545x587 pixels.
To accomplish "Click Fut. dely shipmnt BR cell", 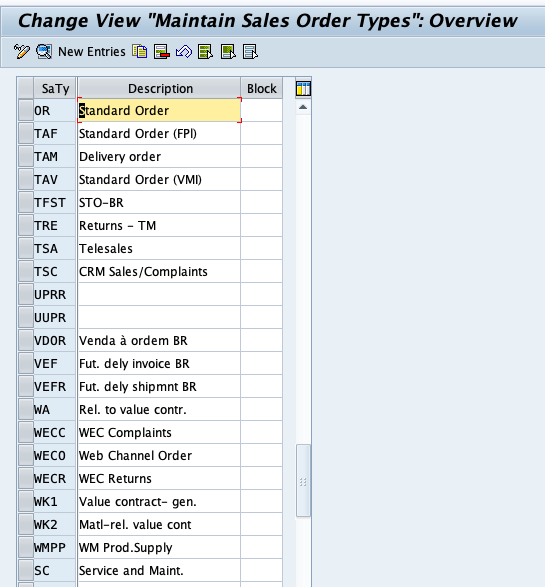I will pyautogui.click(x=159, y=386).
